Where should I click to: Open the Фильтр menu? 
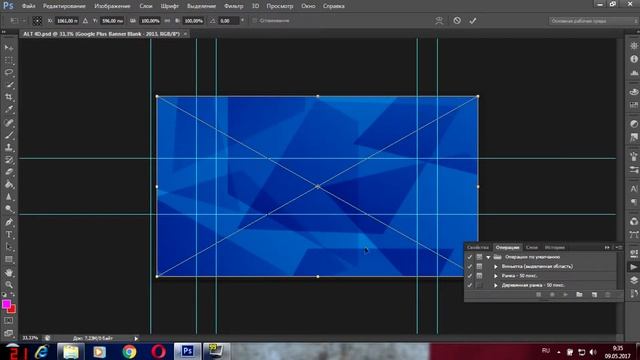coord(233,6)
